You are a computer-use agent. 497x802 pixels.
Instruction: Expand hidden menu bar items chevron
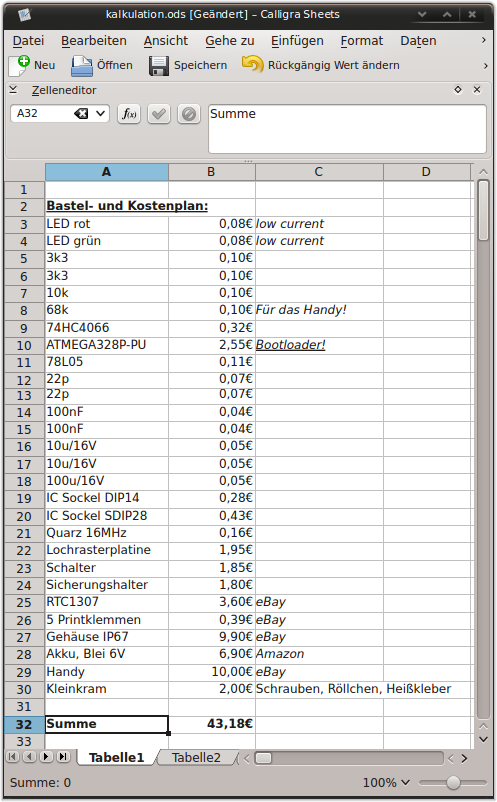(x=484, y=40)
